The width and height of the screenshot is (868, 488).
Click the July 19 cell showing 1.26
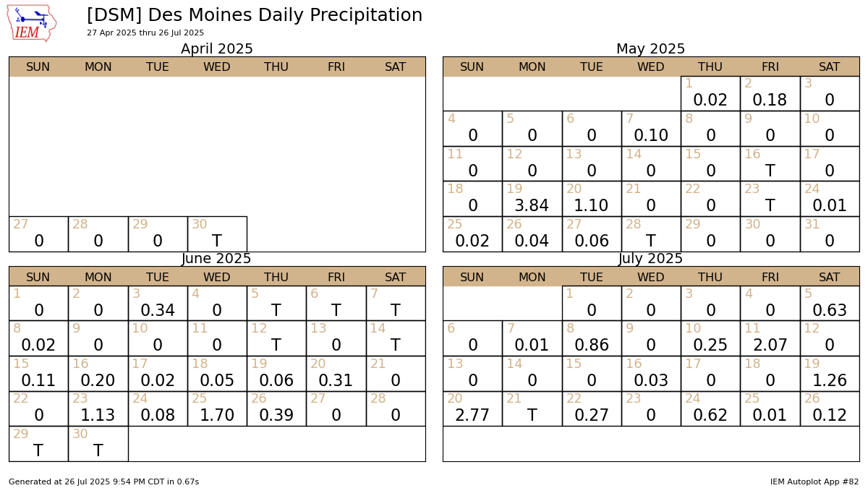830,374
